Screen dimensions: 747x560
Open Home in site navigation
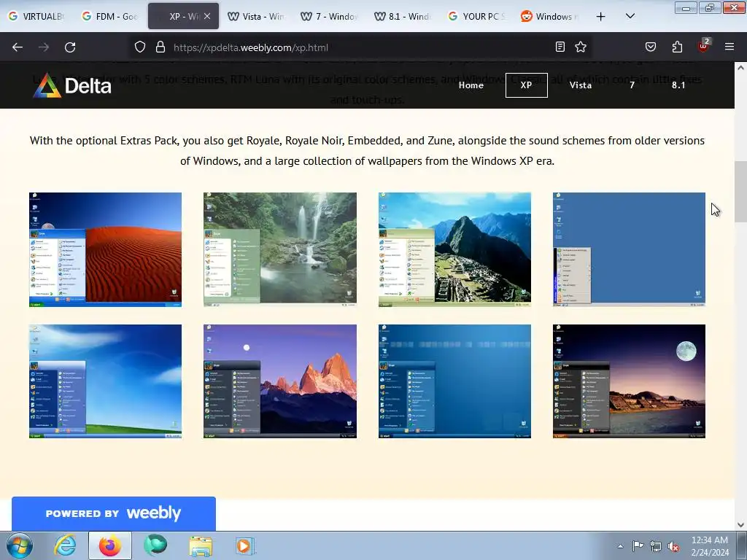click(x=471, y=85)
